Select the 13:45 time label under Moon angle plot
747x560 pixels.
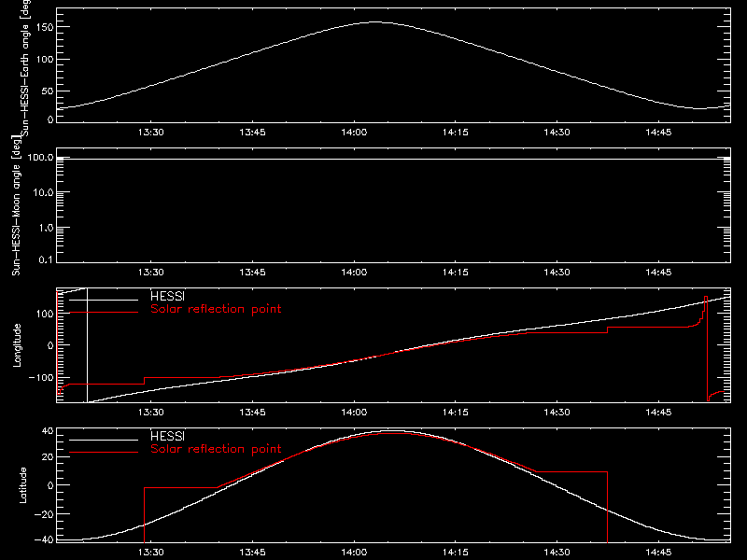252,272
